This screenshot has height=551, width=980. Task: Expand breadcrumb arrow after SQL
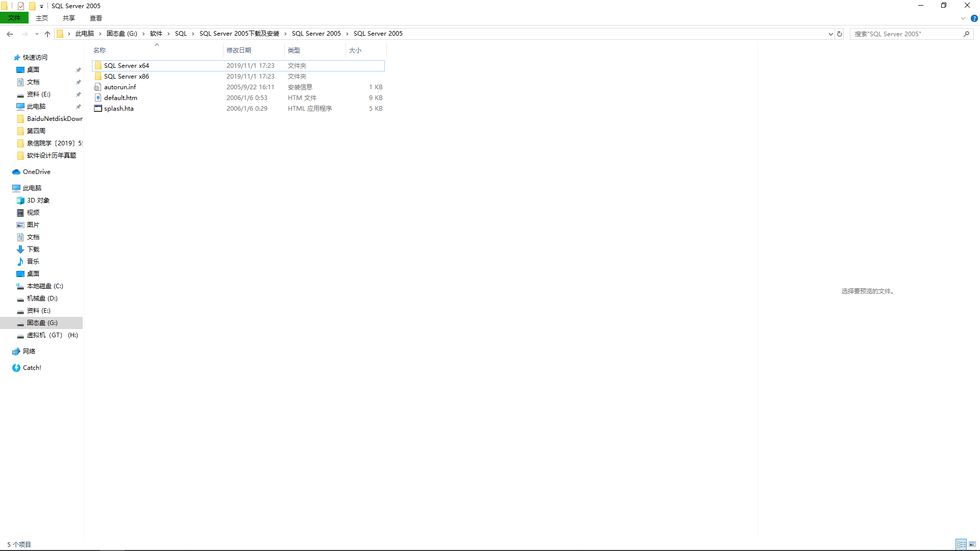(x=193, y=34)
